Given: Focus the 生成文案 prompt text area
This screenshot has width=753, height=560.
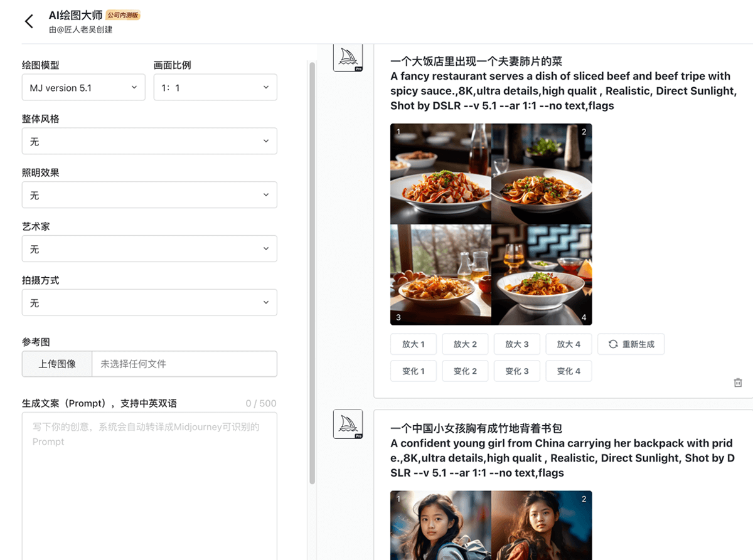Looking at the screenshot, I should pos(149,486).
